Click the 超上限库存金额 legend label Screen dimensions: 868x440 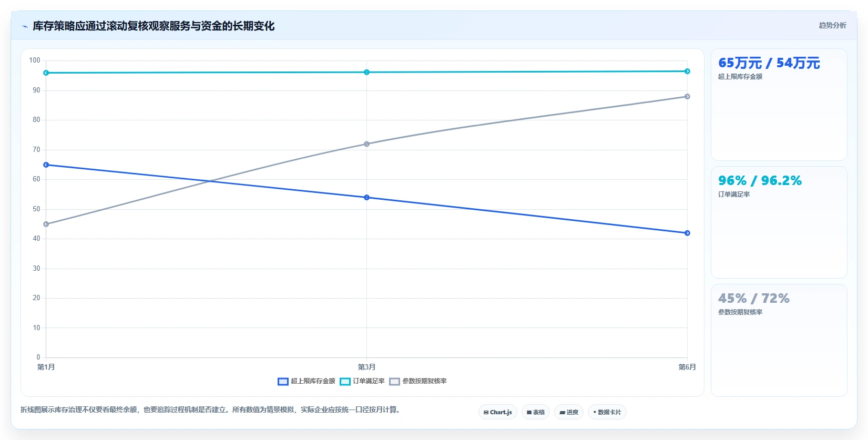(x=313, y=381)
